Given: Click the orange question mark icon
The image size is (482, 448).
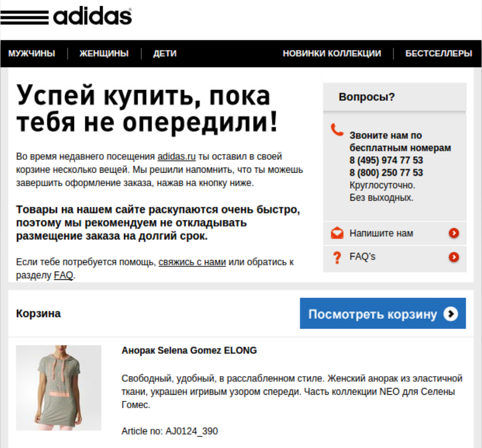Looking at the screenshot, I should (337, 257).
